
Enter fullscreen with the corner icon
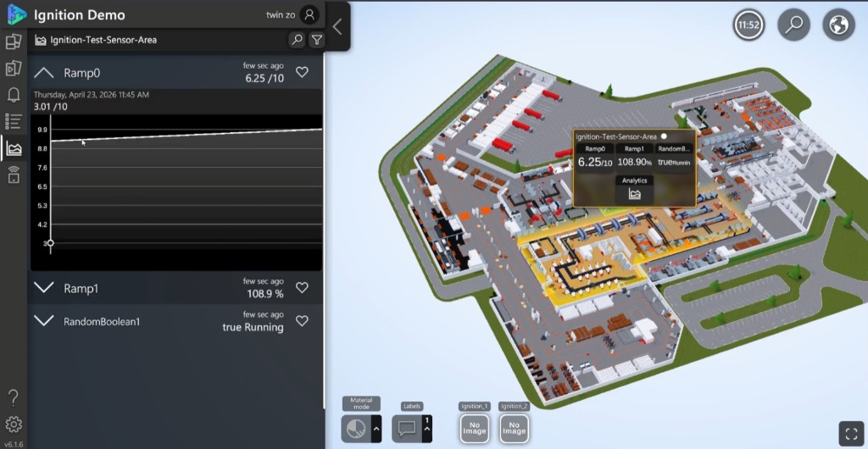pos(851,432)
